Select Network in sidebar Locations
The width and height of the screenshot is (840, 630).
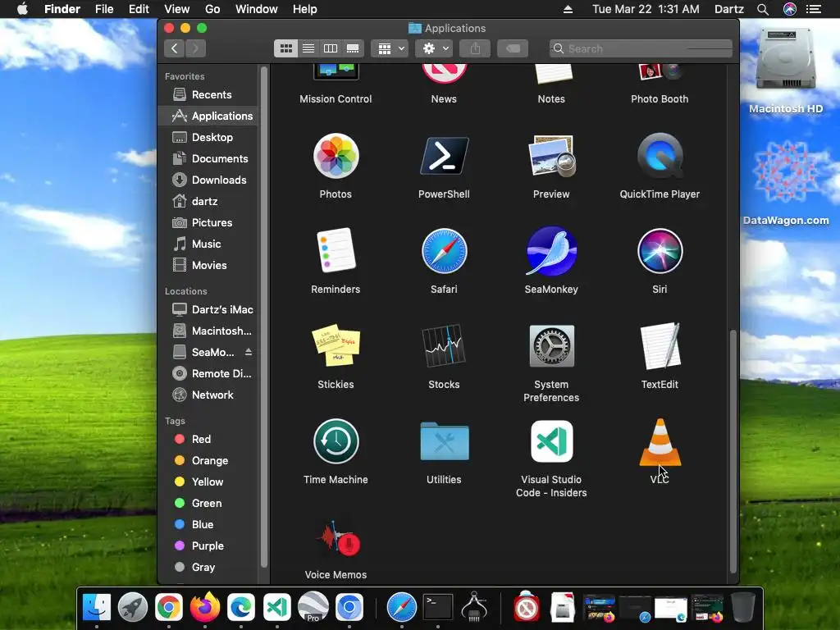208,395
